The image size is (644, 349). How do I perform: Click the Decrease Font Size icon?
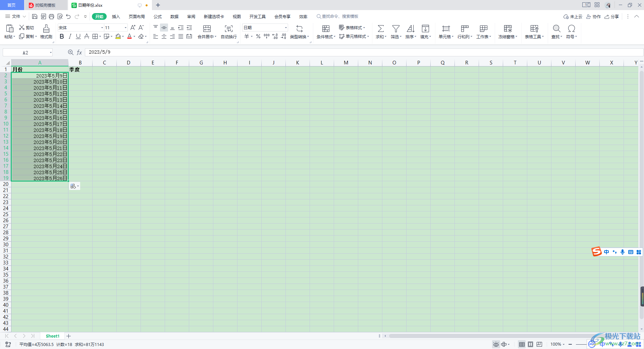141,28
